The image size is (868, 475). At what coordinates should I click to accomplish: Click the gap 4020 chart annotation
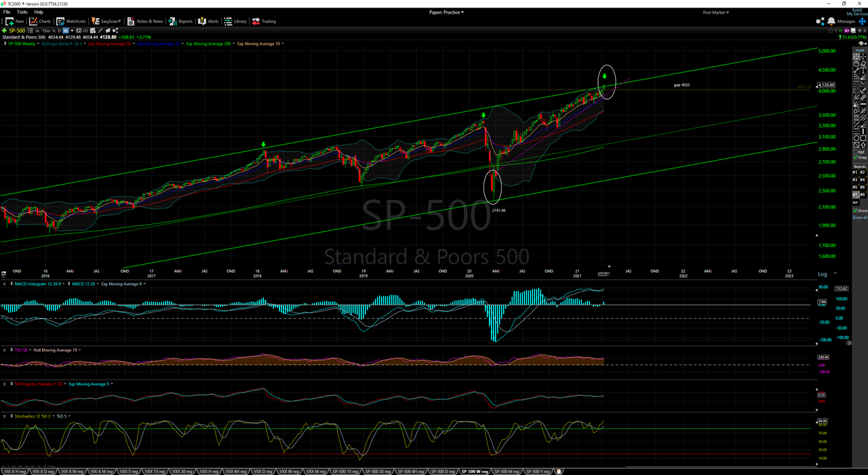click(682, 85)
